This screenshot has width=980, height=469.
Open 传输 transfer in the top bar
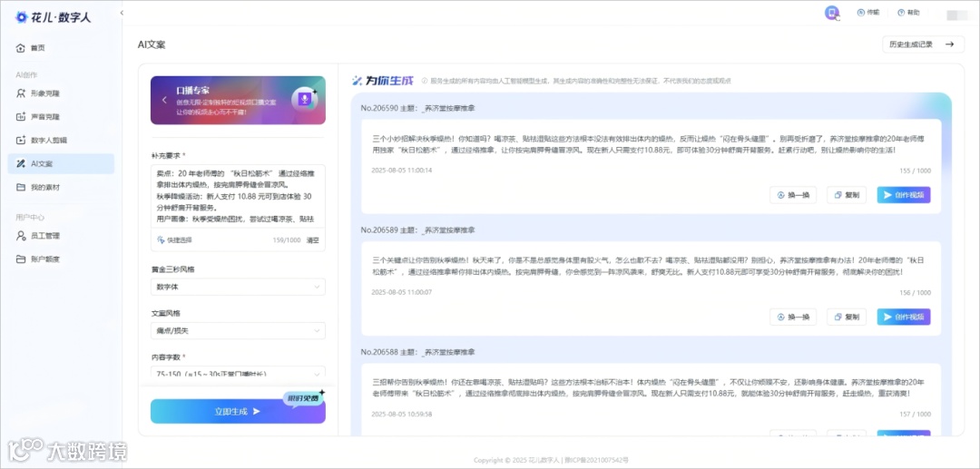(868, 13)
